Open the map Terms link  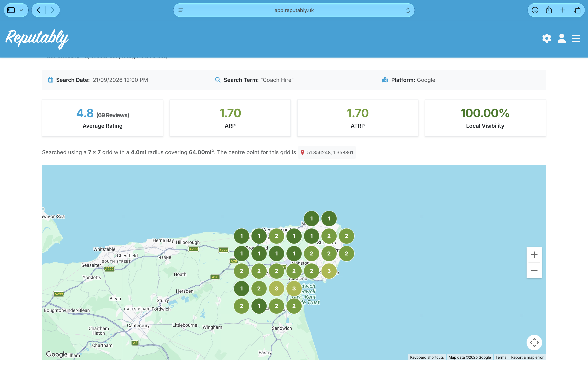(501, 357)
